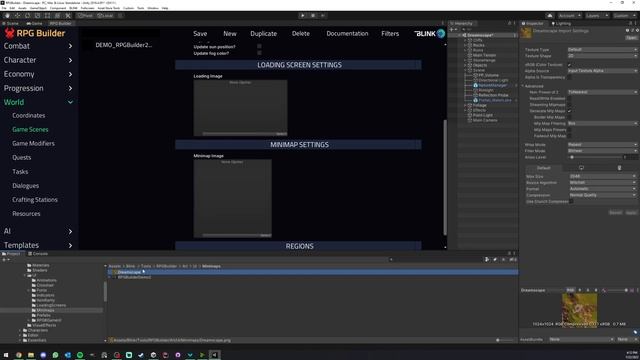The width and height of the screenshot is (640, 360).
Task: Click the Duplicate button
Action: (264, 34)
